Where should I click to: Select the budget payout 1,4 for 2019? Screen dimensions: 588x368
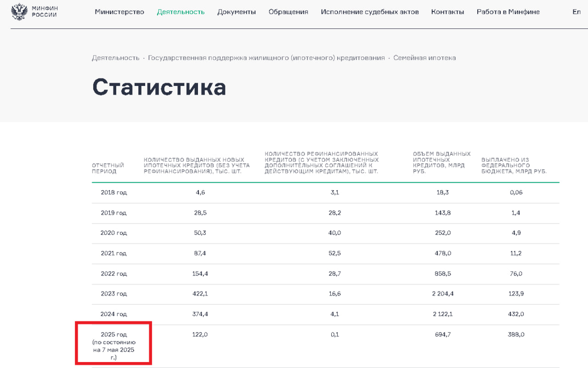click(516, 213)
